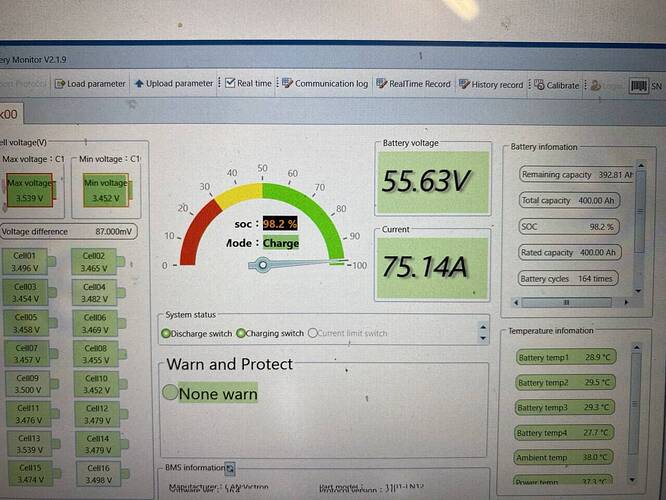Select the Cell13 battery icon

coord(34,444)
